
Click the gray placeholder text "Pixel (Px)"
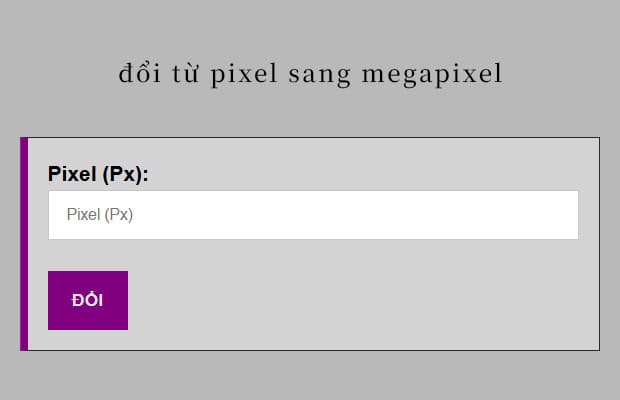(x=100, y=215)
